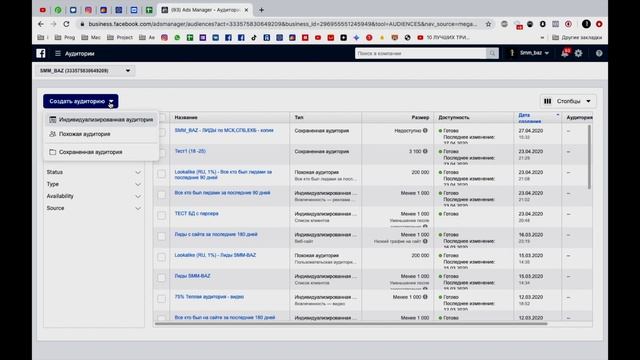
Task: Check the Lookalike Лиды SMM-BAZ row checkbox
Action: coord(162,257)
